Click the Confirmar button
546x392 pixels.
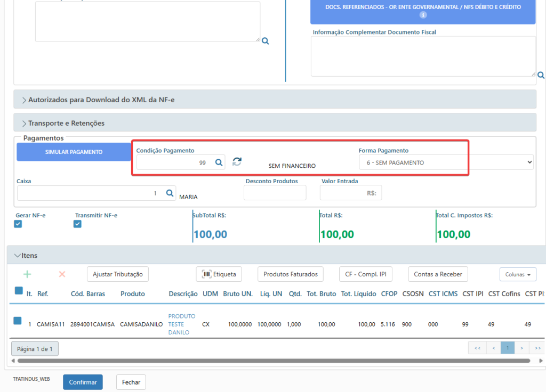(x=83, y=382)
